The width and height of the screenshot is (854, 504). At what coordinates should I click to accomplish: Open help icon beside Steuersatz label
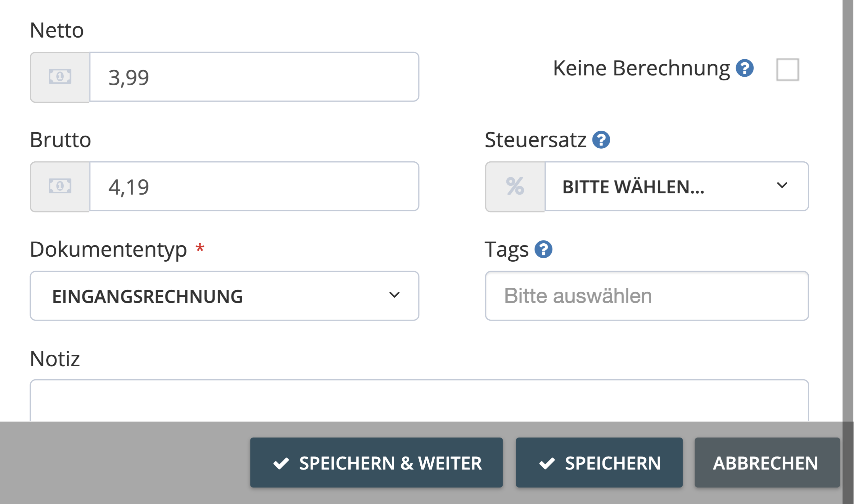pyautogui.click(x=601, y=140)
